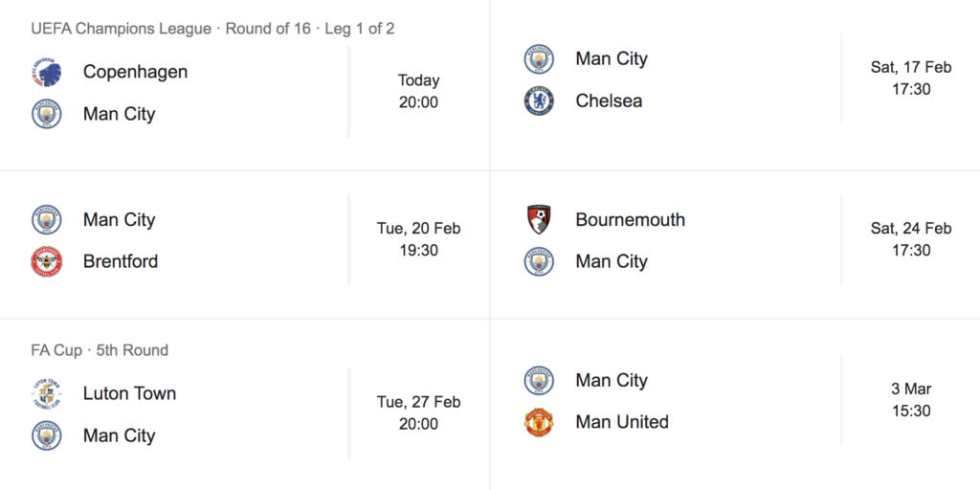Open the Luton Town team name

coord(129,393)
